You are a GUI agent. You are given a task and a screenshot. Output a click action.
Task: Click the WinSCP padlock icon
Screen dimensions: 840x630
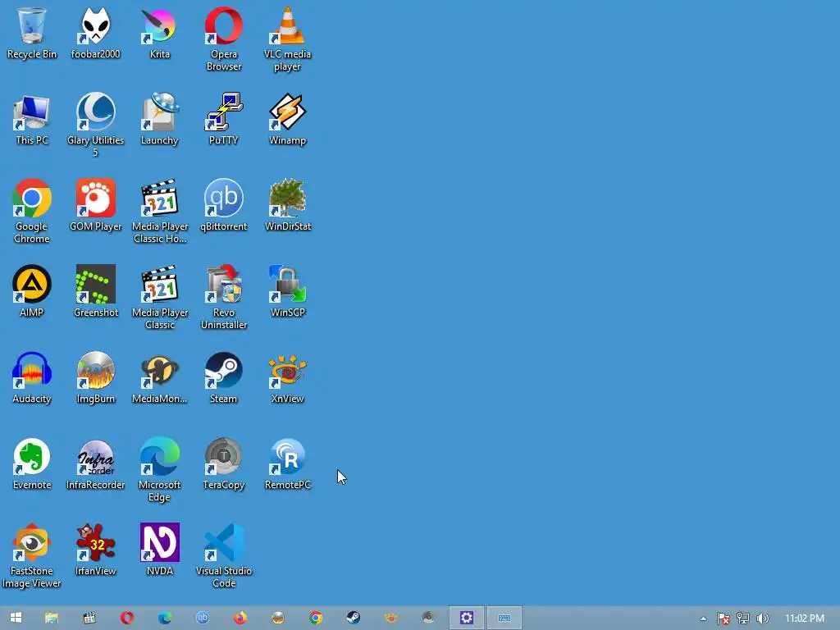288,291
